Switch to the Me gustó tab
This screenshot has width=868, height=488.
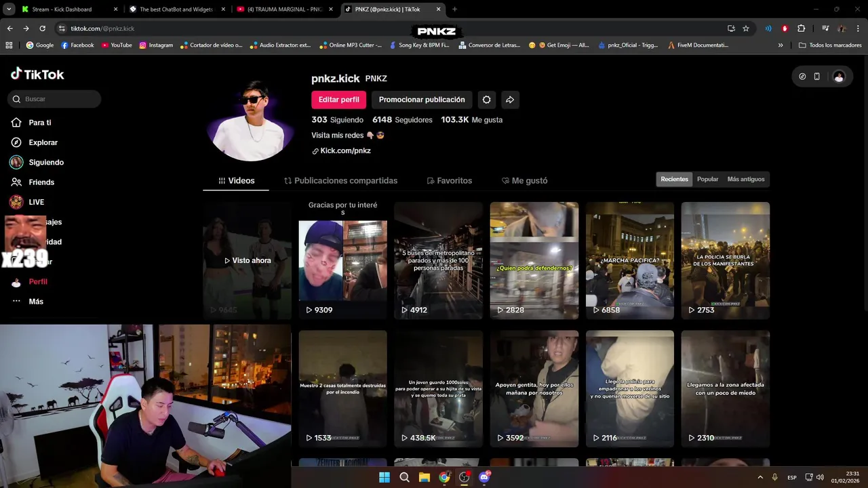click(524, 181)
